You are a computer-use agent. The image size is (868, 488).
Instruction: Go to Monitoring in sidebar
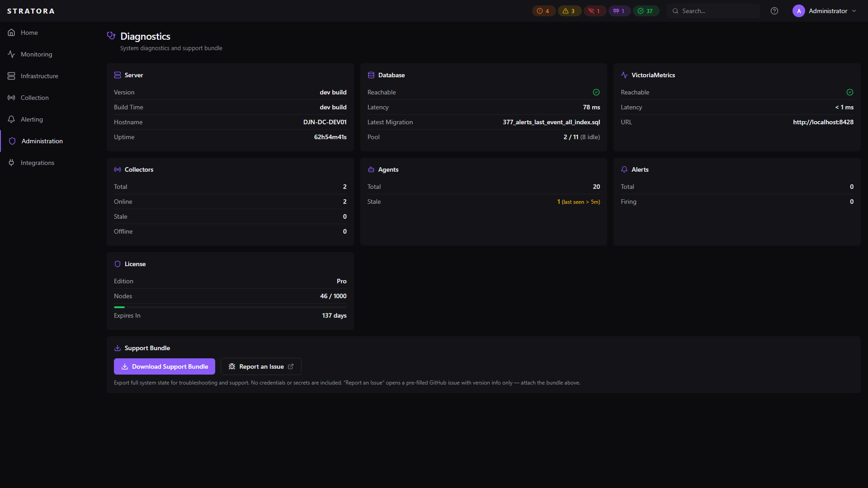click(50, 54)
